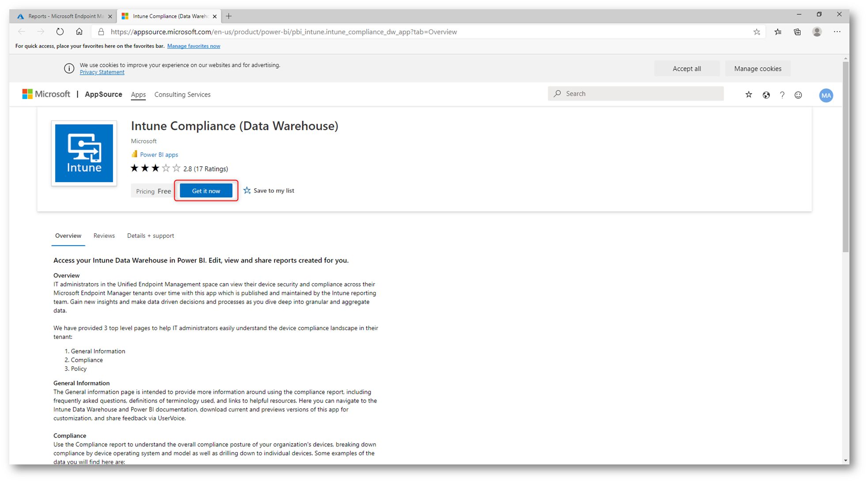The height and width of the screenshot is (483, 868).
Task: Click the cookie notice info icon
Action: 69,68
